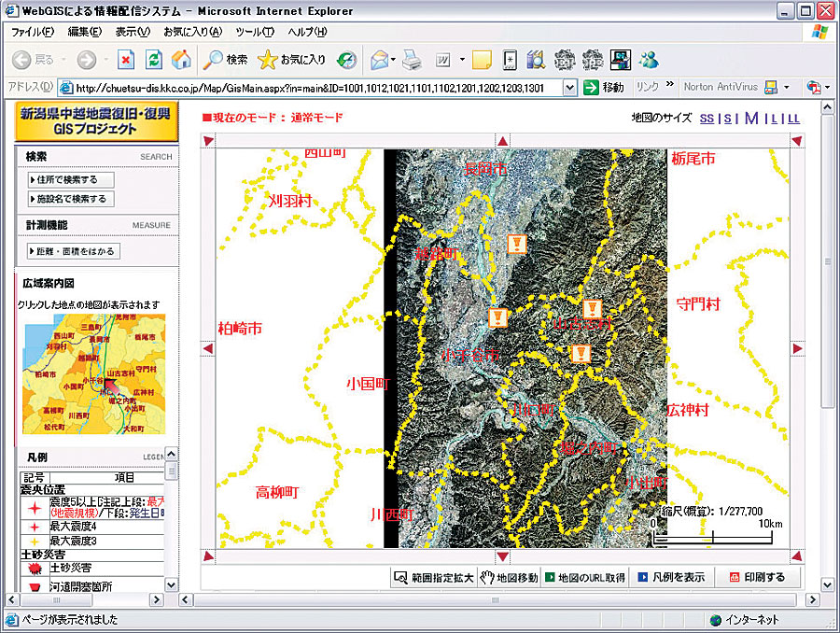Open Favorites (お気に入り) star button
This screenshot has height=633, width=840.
[292, 60]
